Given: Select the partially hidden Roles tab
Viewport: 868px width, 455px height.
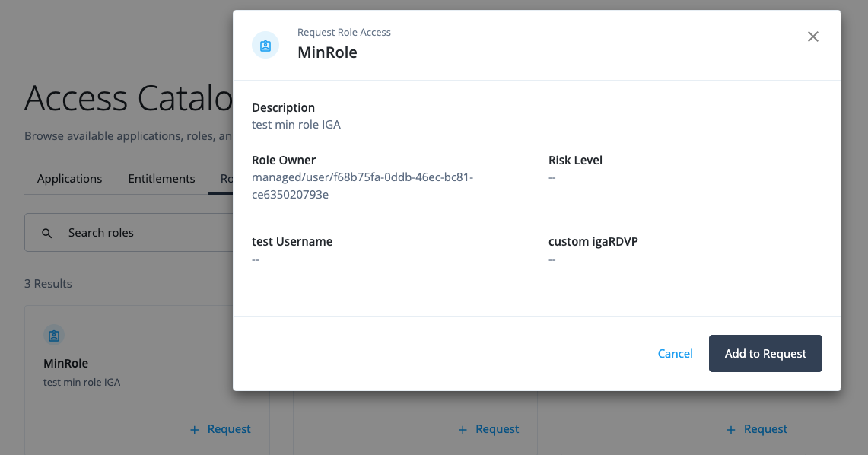Looking at the screenshot, I should point(226,179).
